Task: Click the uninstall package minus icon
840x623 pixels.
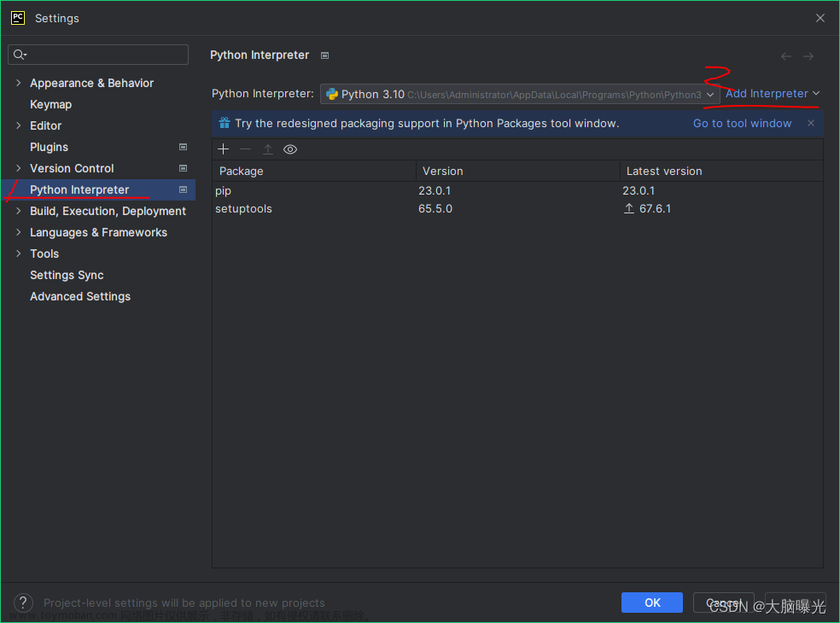Action: 245,148
